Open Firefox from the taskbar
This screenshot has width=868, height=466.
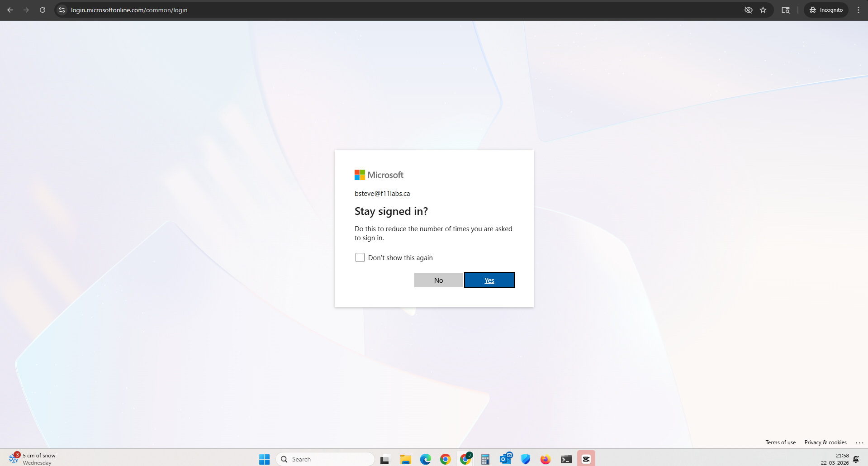[x=545, y=459]
